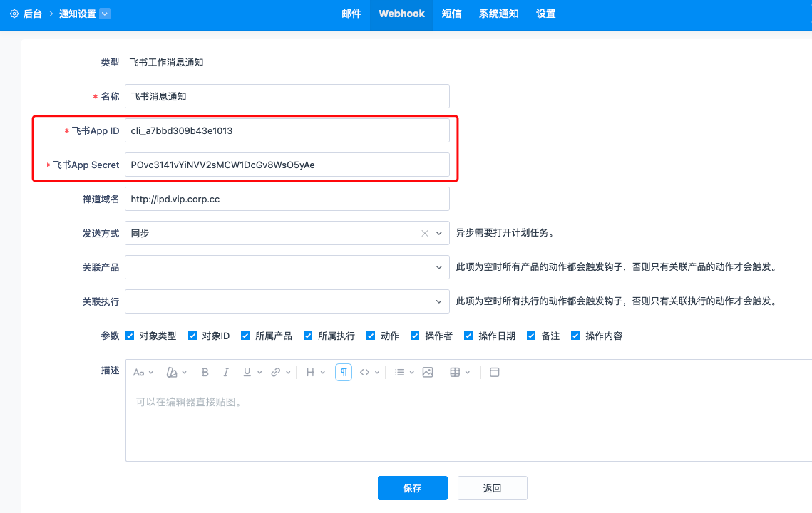Expand the 发送方式 dropdown
The width and height of the screenshot is (812, 513).
pyautogui.click(x=438, y=234)
